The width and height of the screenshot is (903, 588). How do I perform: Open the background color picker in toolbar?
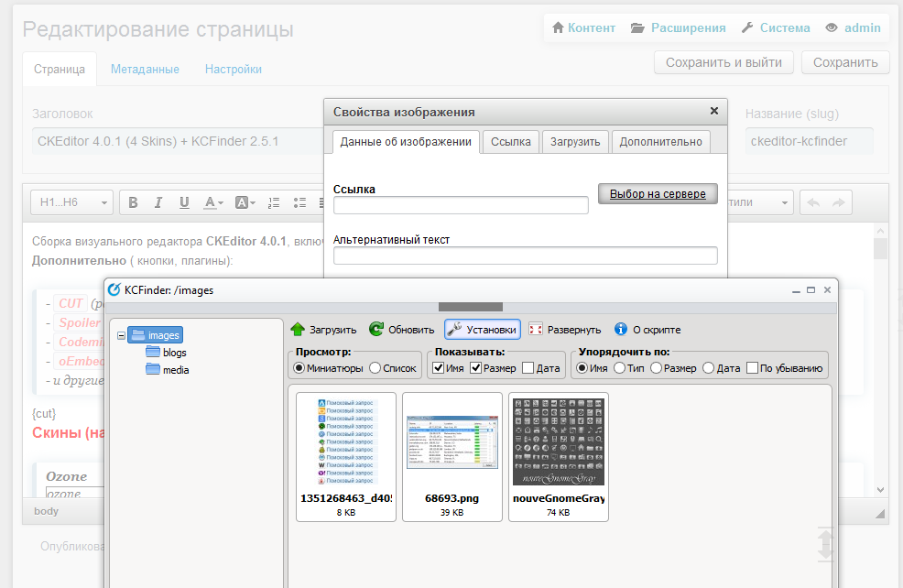[245, 202]
